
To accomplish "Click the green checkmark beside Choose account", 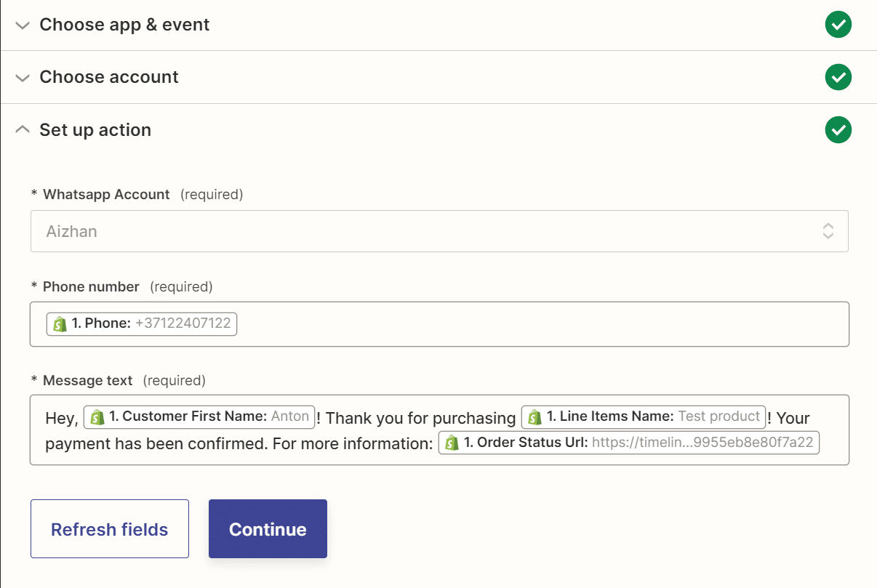I will coord(838,77).
